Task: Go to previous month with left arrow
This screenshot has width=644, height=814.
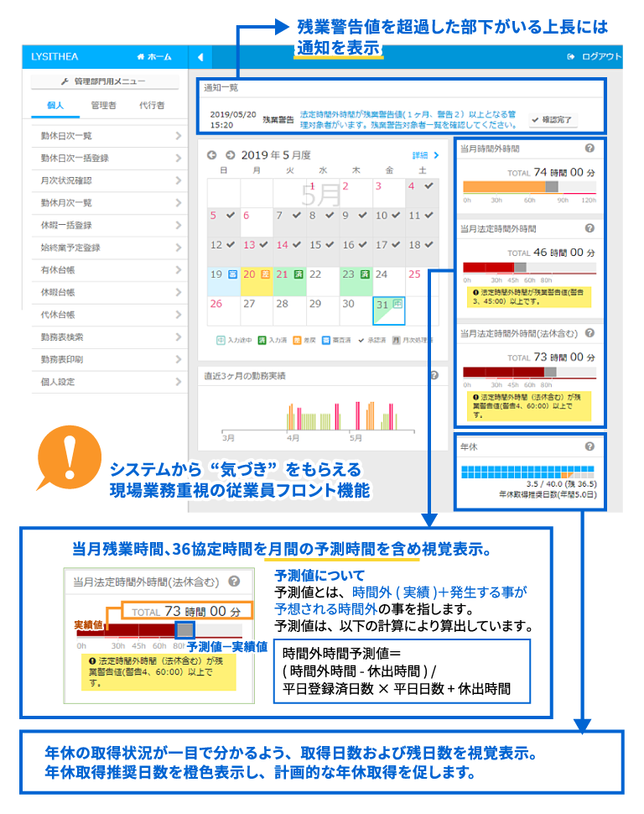Action: coord(210,155)
